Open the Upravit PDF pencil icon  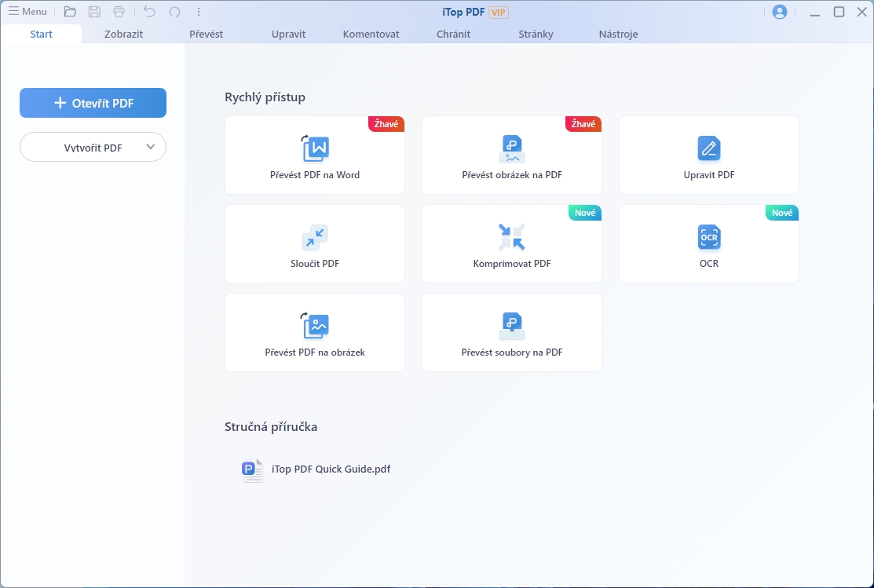click(x=709, y=148)
